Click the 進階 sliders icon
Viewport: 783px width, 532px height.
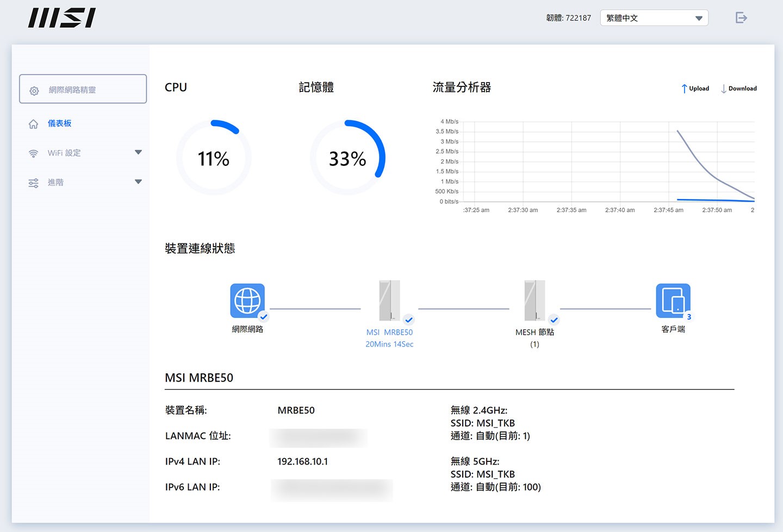[33, 183]
